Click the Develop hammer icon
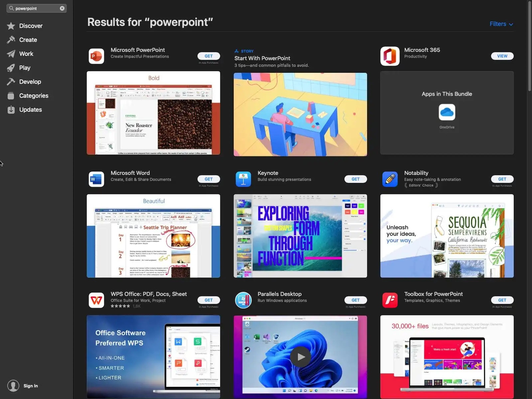The height and width of the screenshot is (399, 532). pyautogui.click(x=11, y=82)
